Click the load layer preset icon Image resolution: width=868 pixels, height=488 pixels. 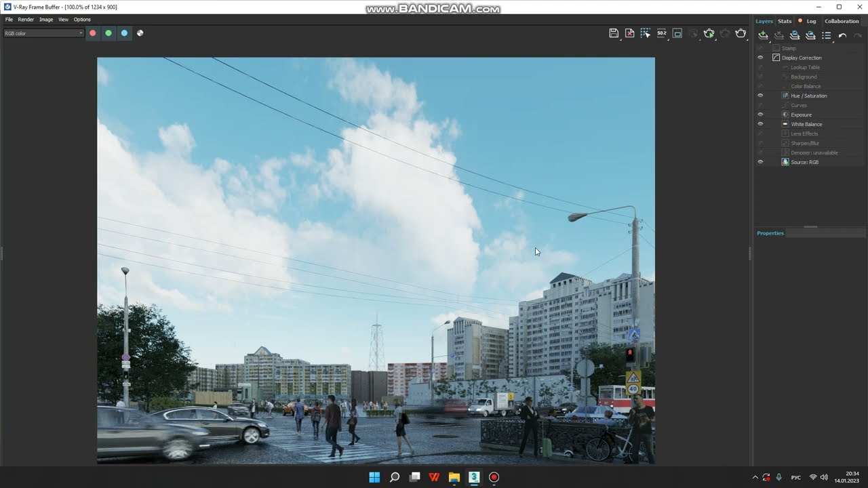(x=810, y=35)
